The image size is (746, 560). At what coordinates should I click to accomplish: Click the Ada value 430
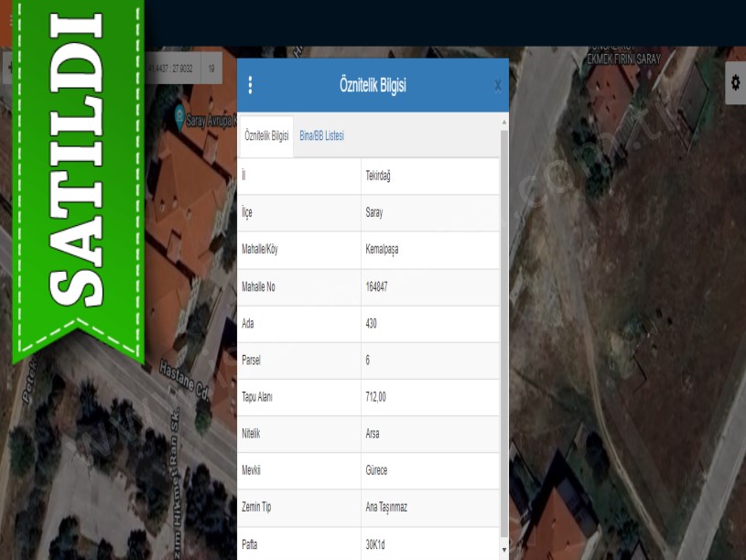coord(371,323)
